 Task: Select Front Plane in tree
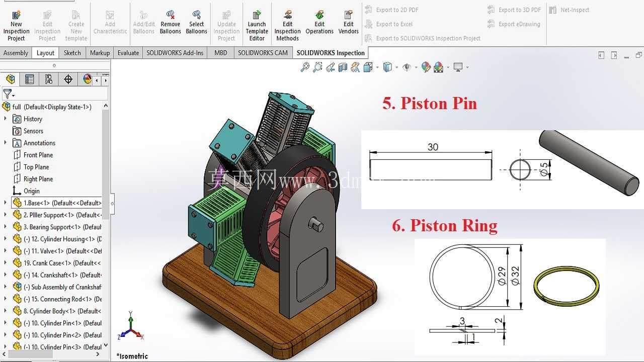point(38,155)
